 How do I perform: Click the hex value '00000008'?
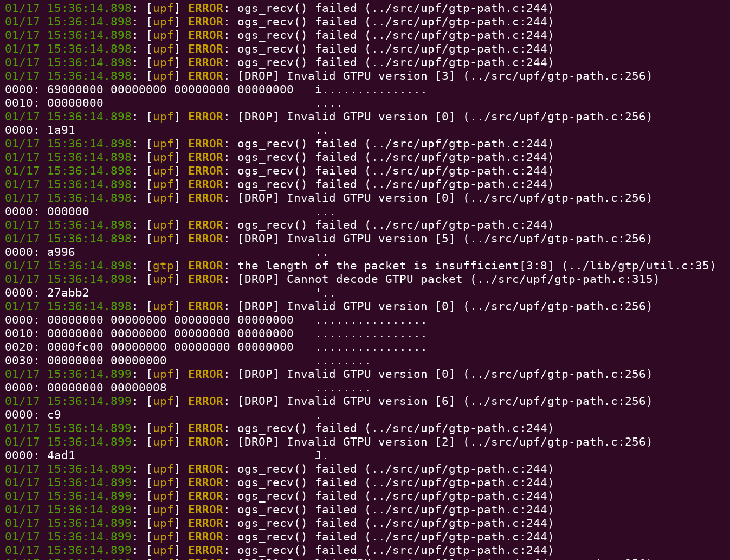[139, 388]
